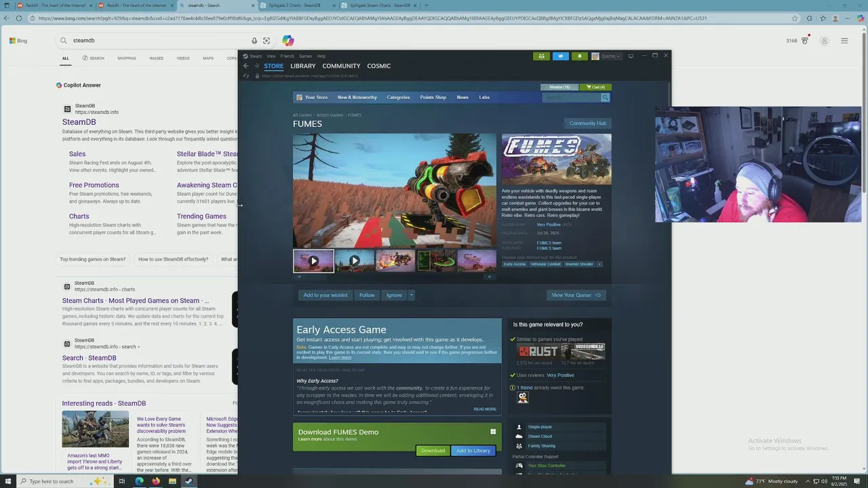Click the Follow button
Screen dimensions: 868x488
(367, 295)
